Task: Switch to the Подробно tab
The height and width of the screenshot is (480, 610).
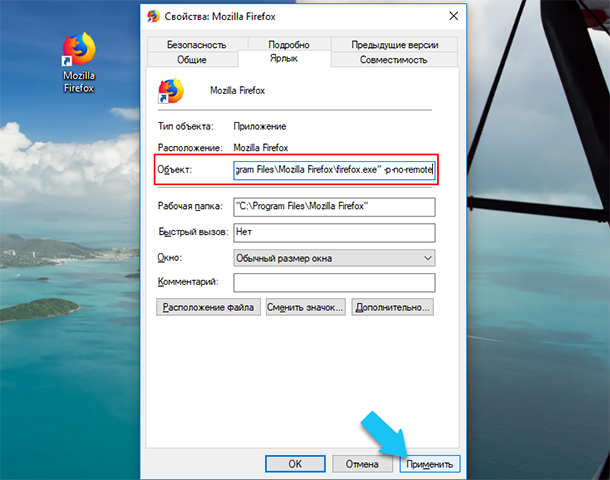Action: coord(289,44)
